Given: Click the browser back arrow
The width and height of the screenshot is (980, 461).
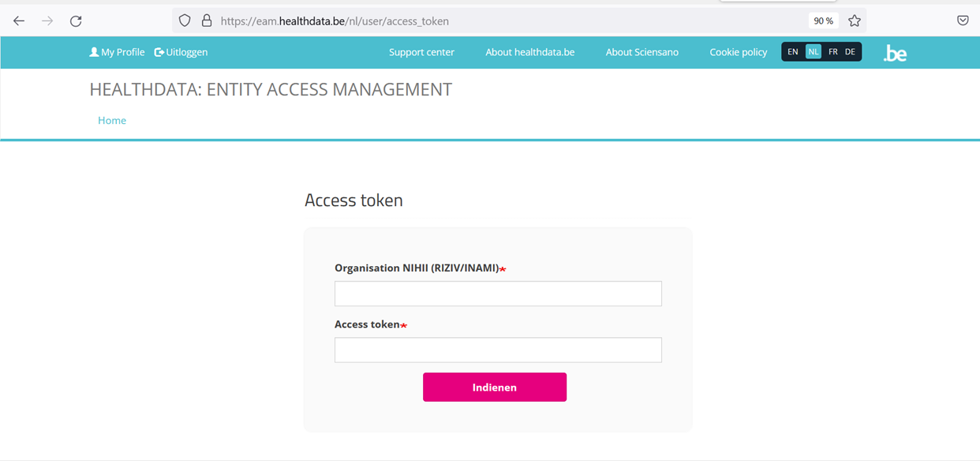Looking at the screenshot, I should tap(19, 21).
